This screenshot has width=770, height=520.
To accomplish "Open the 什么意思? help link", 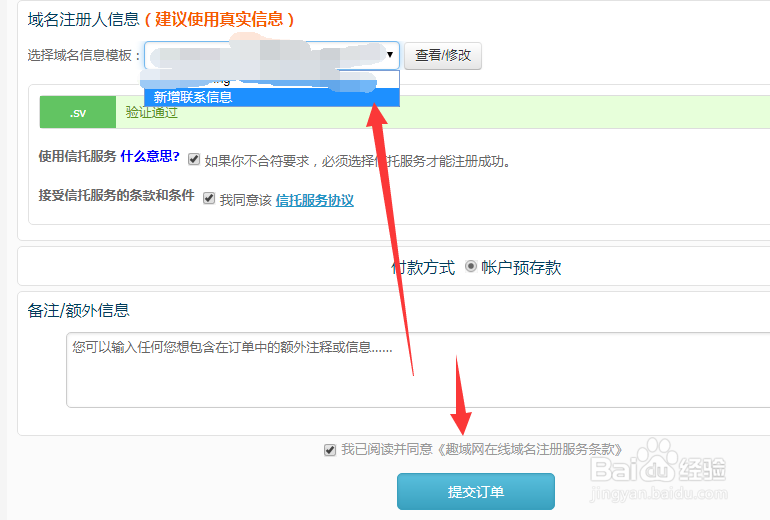I will [x=150, y=157].
